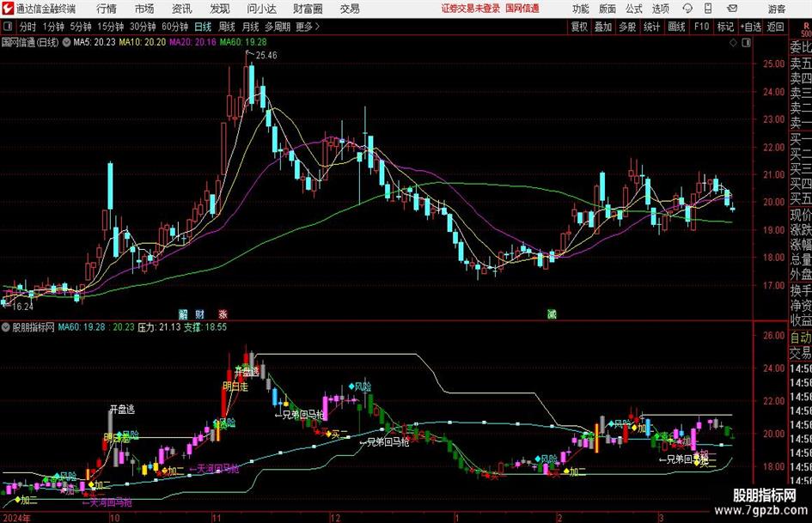Open the 问小达 menu

coord(261,9)
